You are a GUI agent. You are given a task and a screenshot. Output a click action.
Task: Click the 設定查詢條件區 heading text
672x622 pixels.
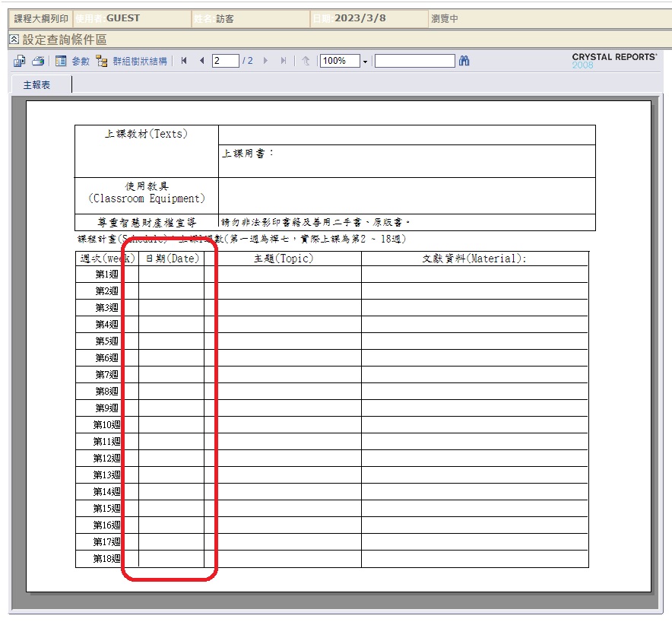(x=65, y=40)
